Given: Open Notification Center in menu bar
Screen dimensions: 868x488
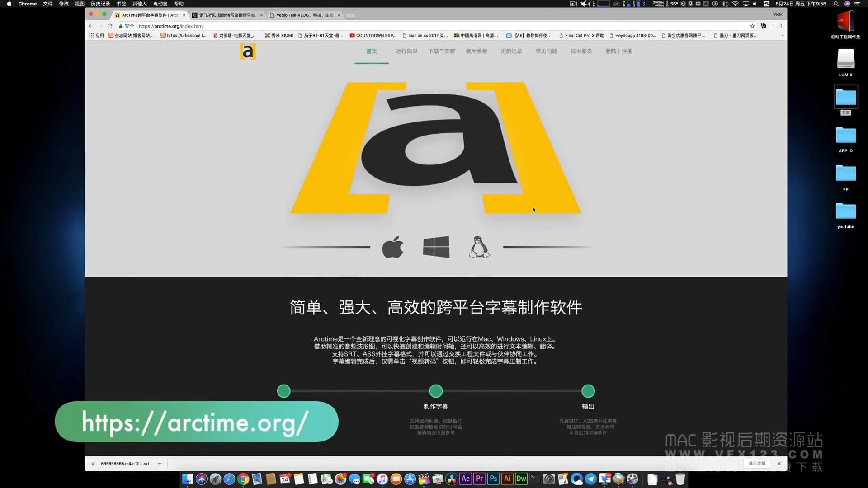Looking at the screenshot, I should point(857,4).
